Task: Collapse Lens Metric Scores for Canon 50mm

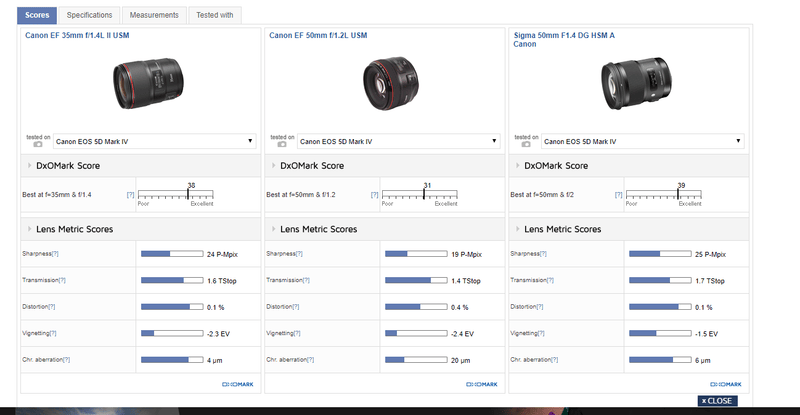Action: (273, 229)
